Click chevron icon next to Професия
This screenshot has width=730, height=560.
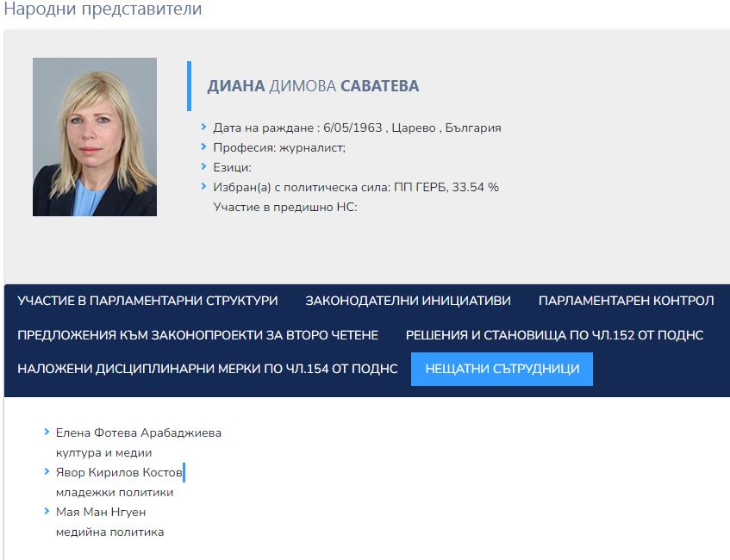pos(203,146)
